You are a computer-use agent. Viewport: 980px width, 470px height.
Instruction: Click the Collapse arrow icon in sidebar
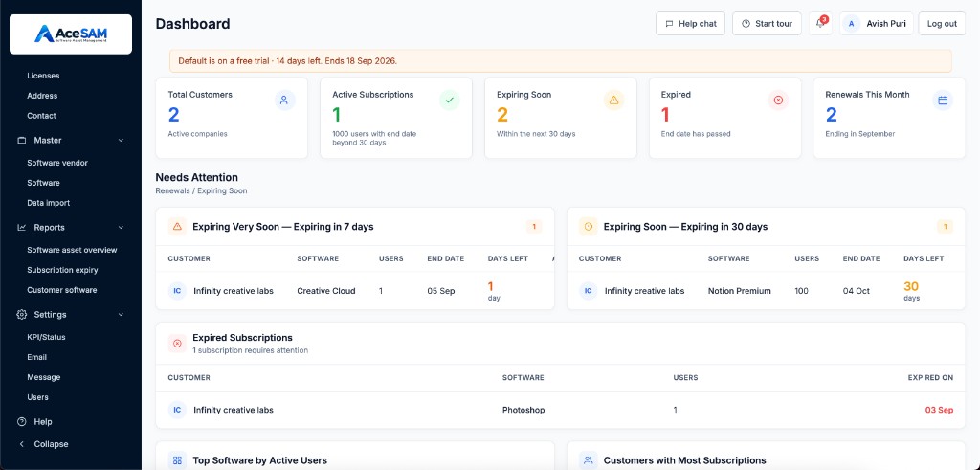pyautogui.click(x=22, y=444)
